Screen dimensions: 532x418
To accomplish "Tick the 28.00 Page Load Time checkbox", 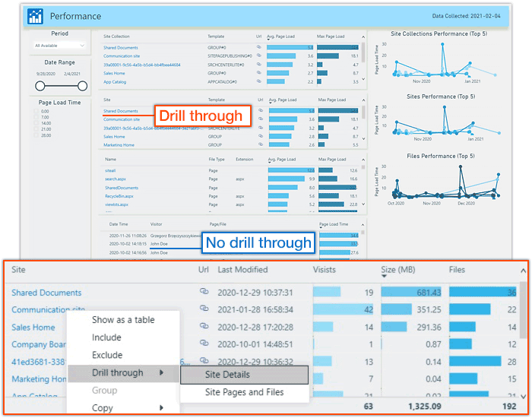I will pyautogui.click(x=36, y=135).
